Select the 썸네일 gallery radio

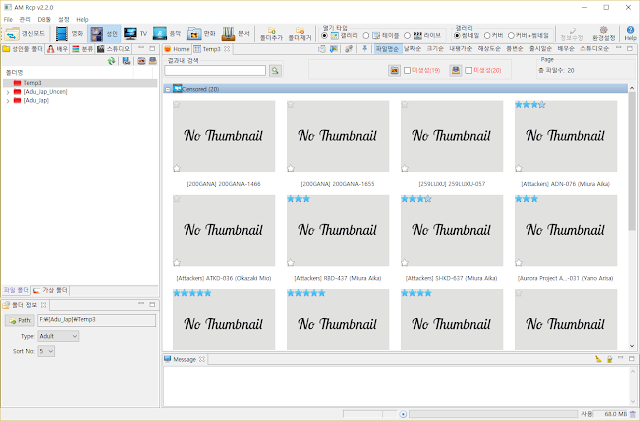tap(458, 36)
